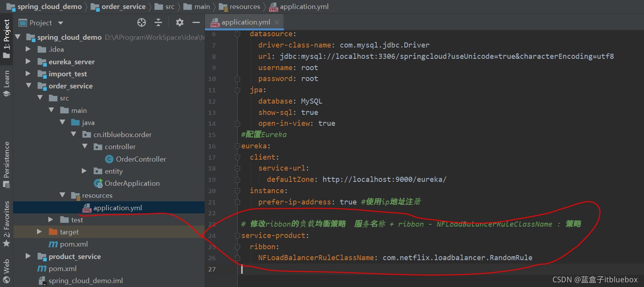Open the Persistence tool window tab

click(7, 165)
